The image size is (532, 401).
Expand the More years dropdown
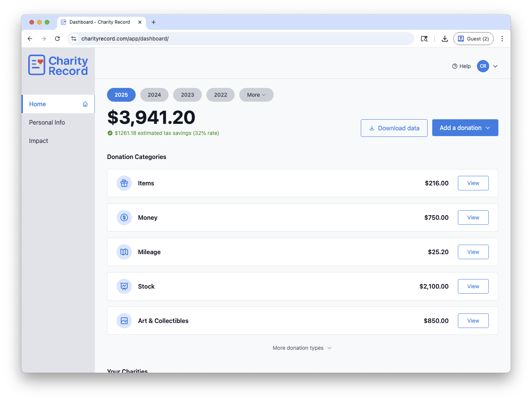(x=256, y=95)
